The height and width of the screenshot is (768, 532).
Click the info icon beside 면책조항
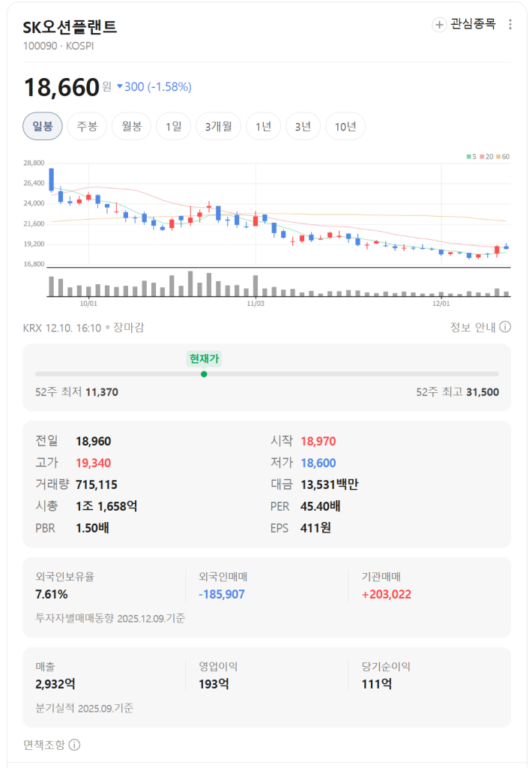point(74,745)
